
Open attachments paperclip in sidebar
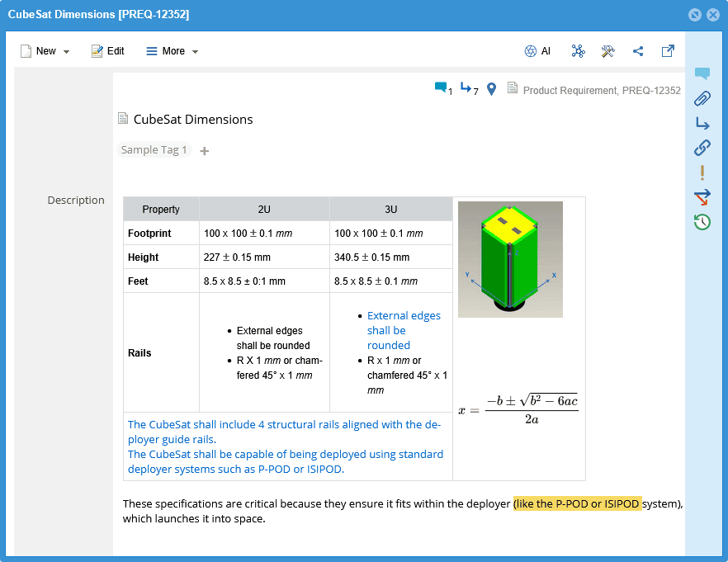coord(702,99)
